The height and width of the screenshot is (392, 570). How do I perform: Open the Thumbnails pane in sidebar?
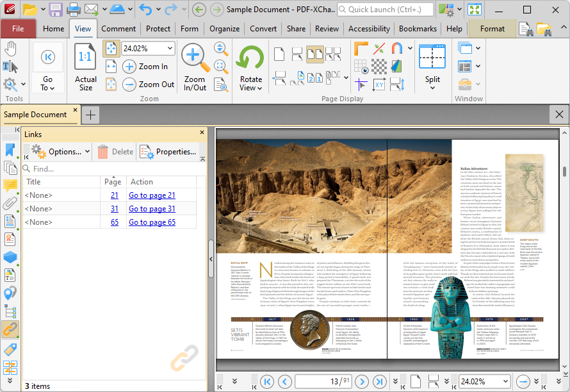[10, 168]
